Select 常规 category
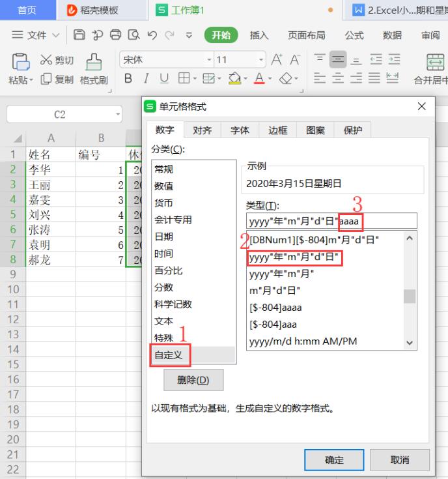 tap(193, 169)
